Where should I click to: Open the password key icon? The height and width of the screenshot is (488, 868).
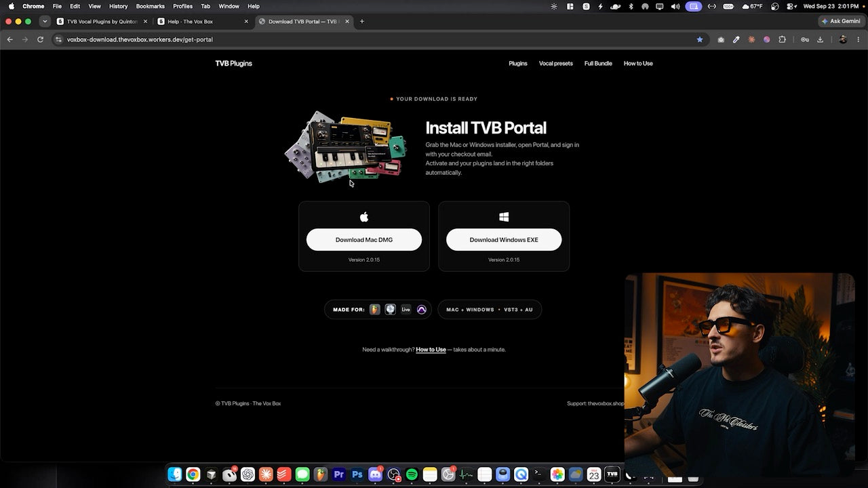point(805,40)
